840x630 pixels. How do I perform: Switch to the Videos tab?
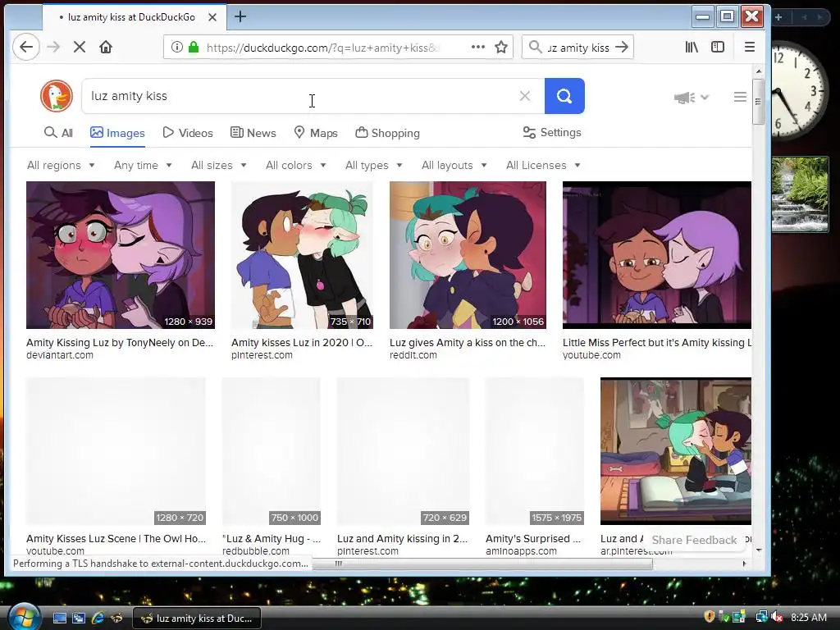point(188,133)
